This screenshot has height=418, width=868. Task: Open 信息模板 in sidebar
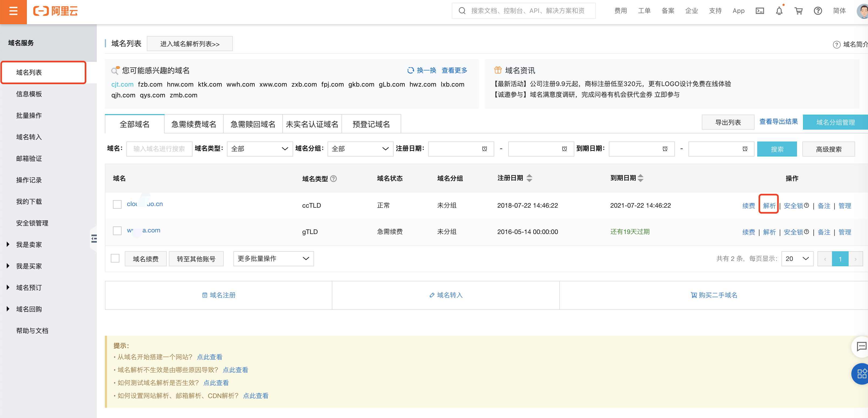tap(29, 94)
